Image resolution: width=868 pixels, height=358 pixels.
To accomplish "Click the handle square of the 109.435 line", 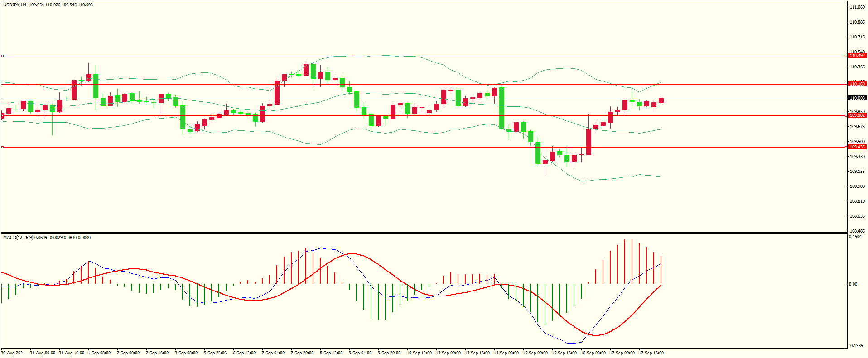I will click(x=2, y=147).
